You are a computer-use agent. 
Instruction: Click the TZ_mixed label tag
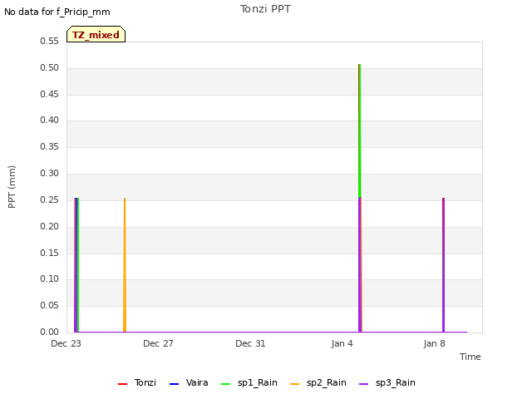(96, 34)
